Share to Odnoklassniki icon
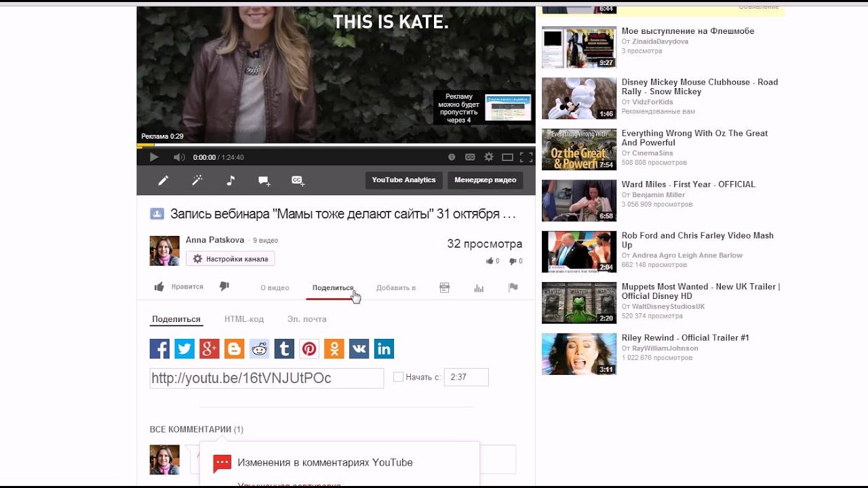This screenshot has height=488, width=868. 334,349
